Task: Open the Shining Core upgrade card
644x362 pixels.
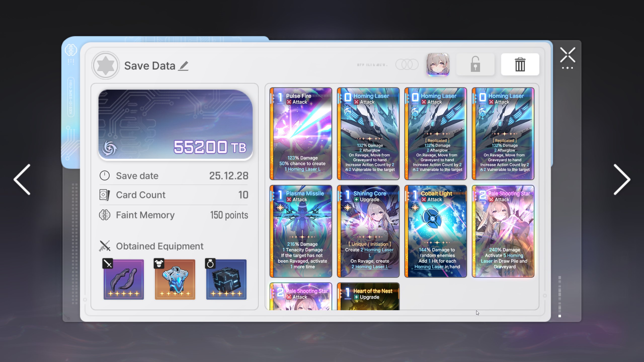Action: [368, 231]
